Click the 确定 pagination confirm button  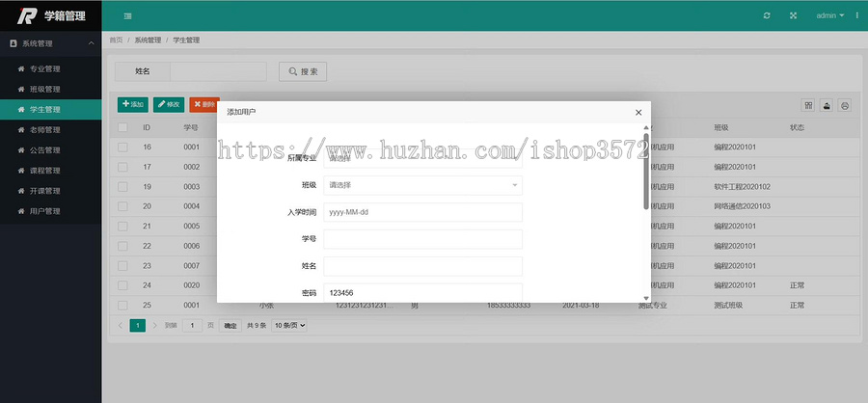click(x=231, y=326)
